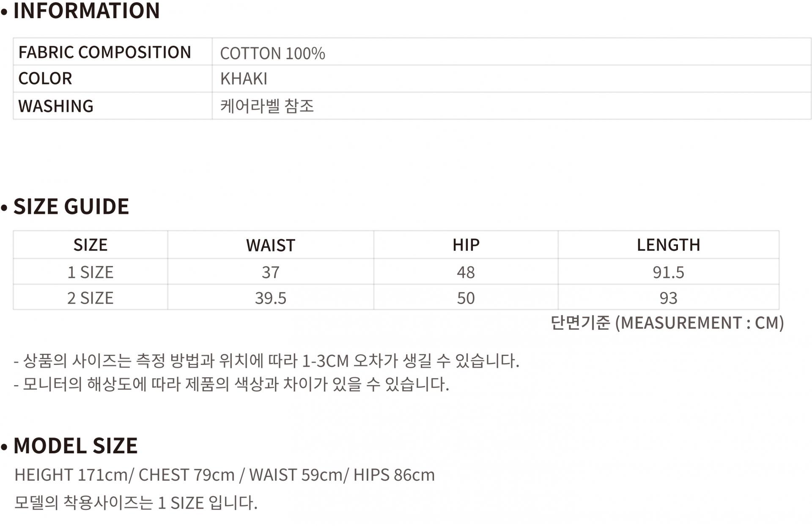Image resolution: width=812 pixels, height=526 pixels.
Task: Click the LENGTH column header
Action: [668, 245]
